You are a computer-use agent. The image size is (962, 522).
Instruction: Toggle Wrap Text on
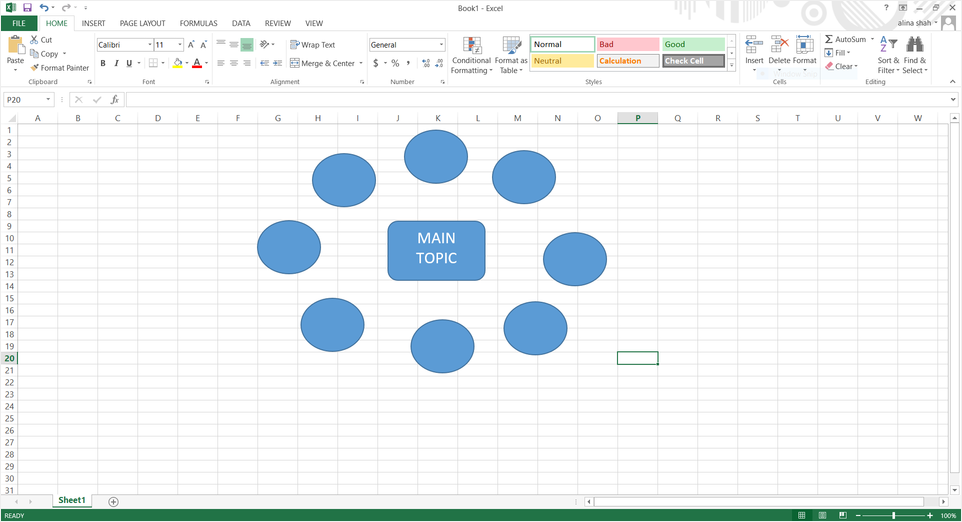[x=313, y=45]
